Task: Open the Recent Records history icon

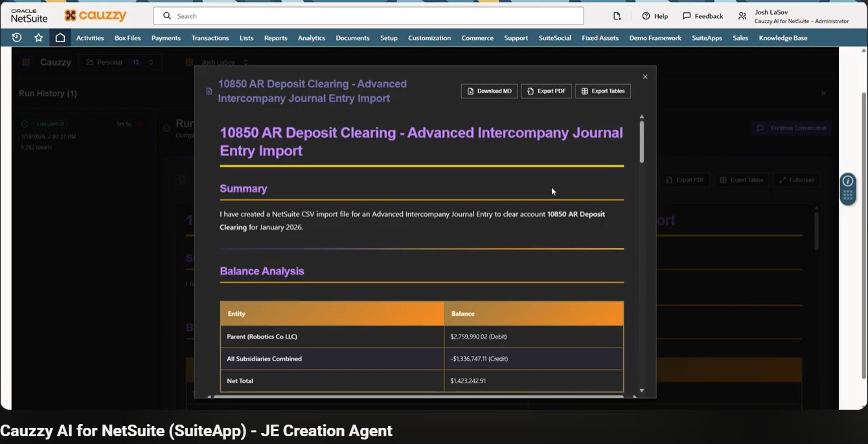Action: (x=17, y=38)
